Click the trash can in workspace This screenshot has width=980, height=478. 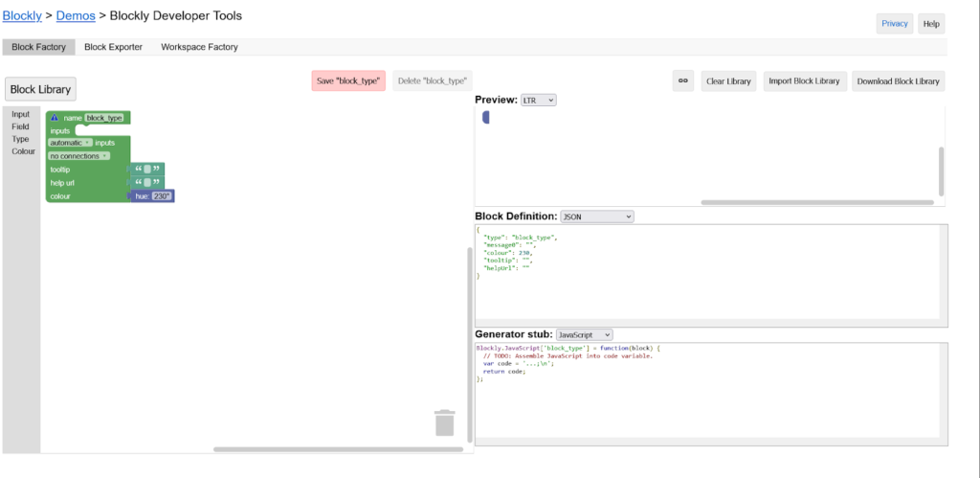[445, 422]
